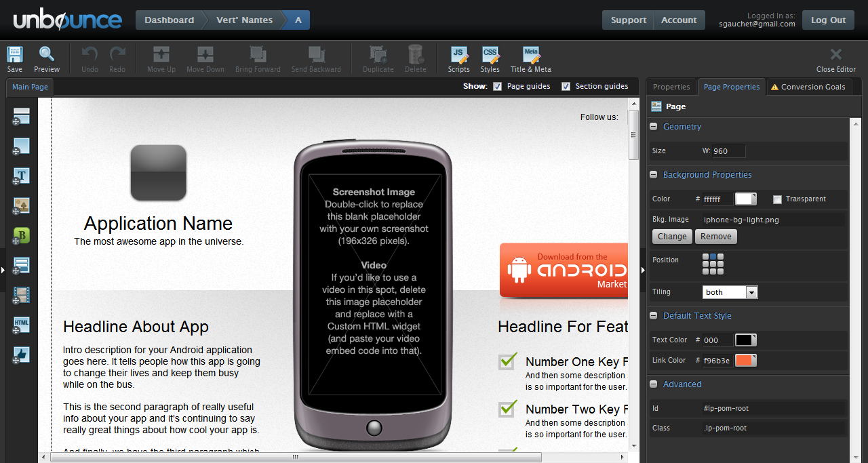Select the Custom HTML widget in sidebar
Viewport: 868px width, 463px height.
coord(21,325)
